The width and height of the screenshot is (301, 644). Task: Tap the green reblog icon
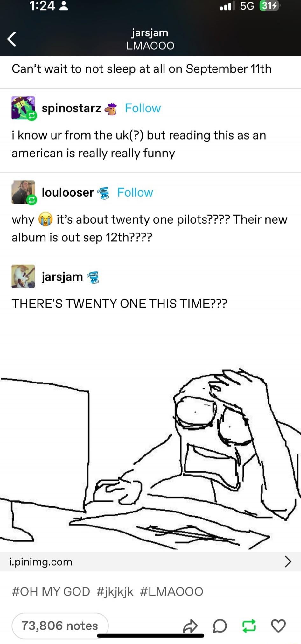pyautogui.click(x=249, y=626)
